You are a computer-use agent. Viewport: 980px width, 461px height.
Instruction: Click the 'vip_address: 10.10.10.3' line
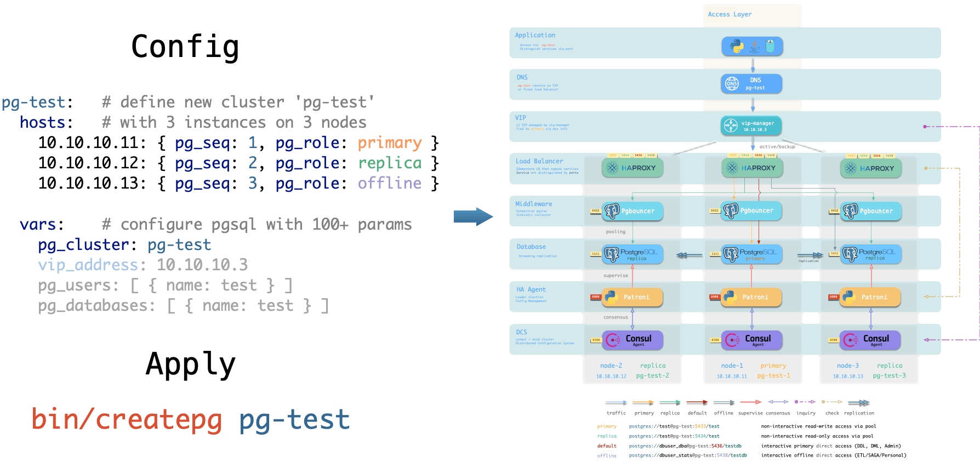[143, 266]
